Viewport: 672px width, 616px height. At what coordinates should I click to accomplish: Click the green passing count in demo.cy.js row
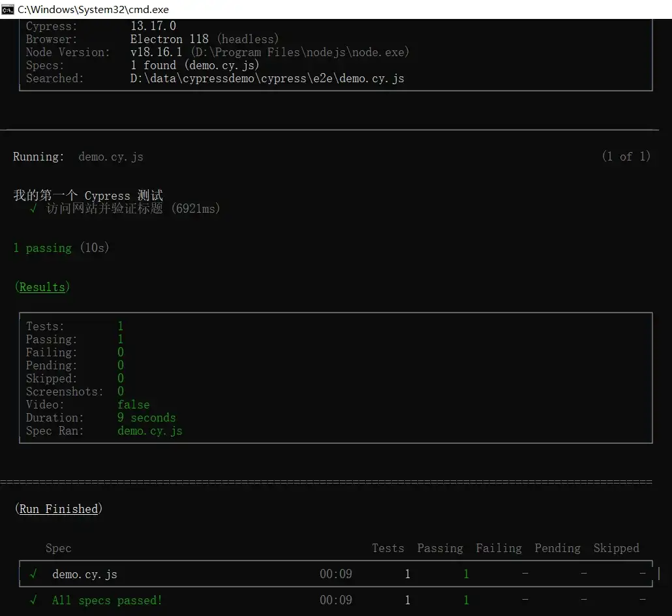466,574
